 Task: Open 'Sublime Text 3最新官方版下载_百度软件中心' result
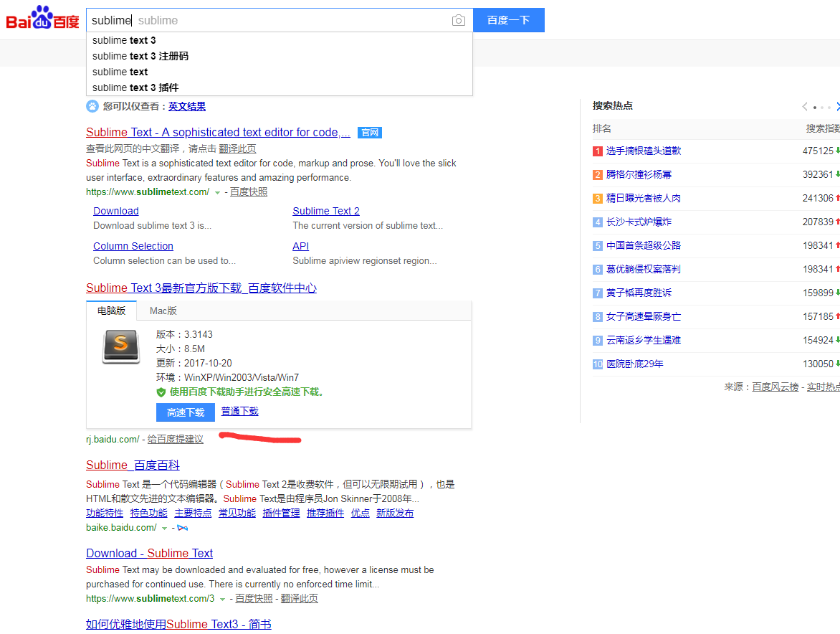201,288
